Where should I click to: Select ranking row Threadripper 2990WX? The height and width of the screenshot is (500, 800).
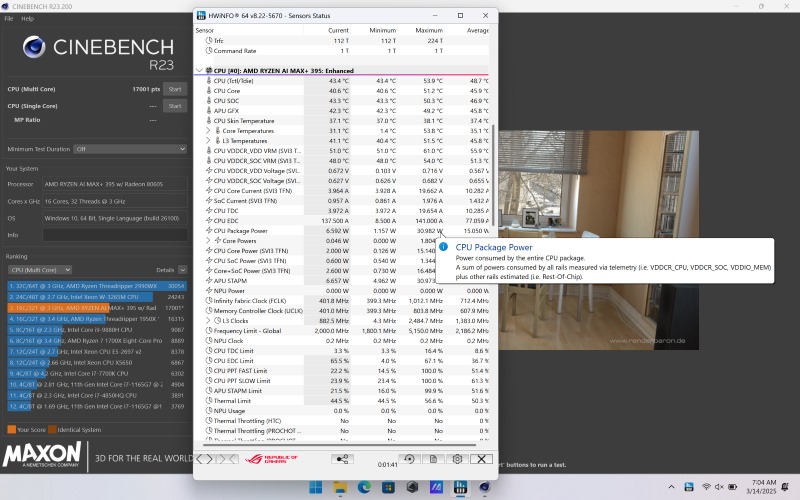[x=97, y=286]
